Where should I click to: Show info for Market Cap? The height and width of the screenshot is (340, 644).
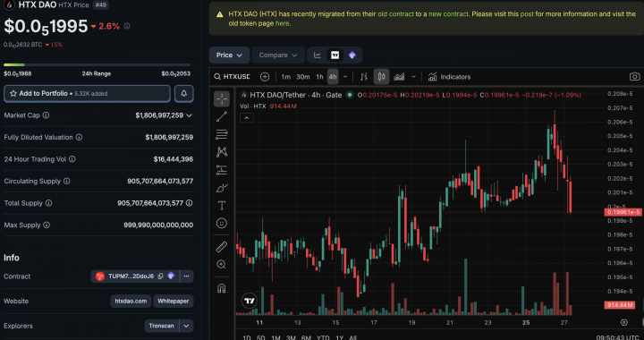coord(46,115)
